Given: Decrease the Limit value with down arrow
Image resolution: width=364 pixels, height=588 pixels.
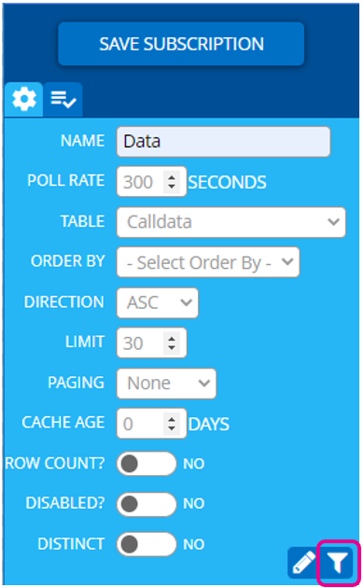Looking at the screenshot, I should tap(172, 348).
